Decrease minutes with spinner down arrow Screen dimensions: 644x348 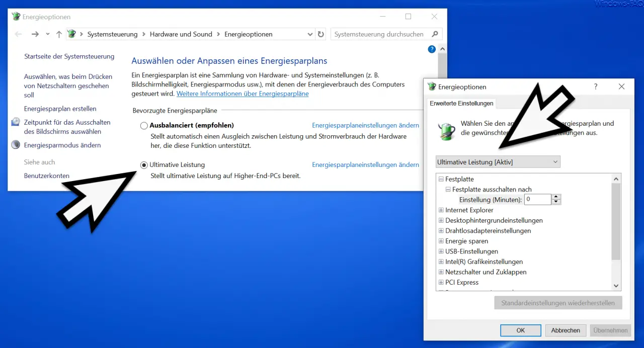click(x=556, y=202)
